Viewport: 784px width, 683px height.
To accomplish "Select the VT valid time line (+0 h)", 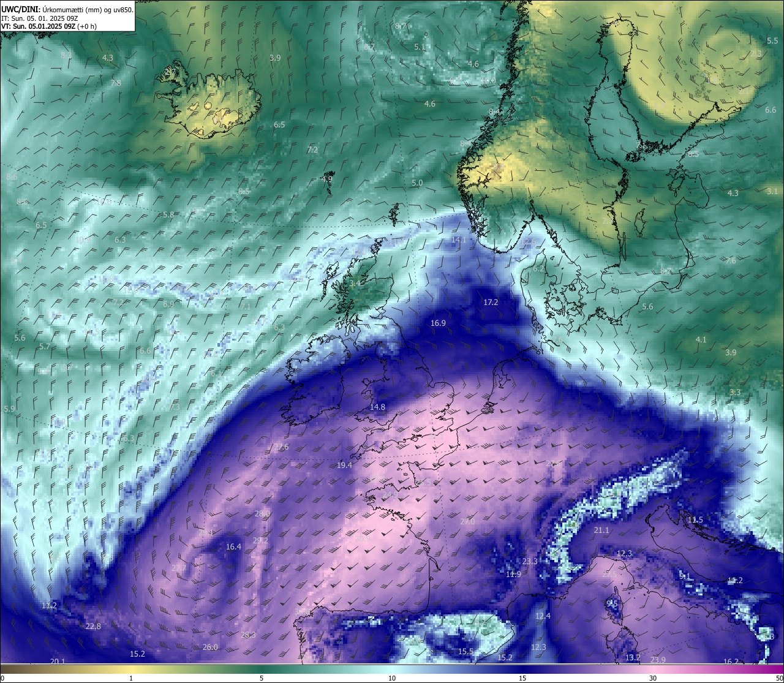I will 49,26.
